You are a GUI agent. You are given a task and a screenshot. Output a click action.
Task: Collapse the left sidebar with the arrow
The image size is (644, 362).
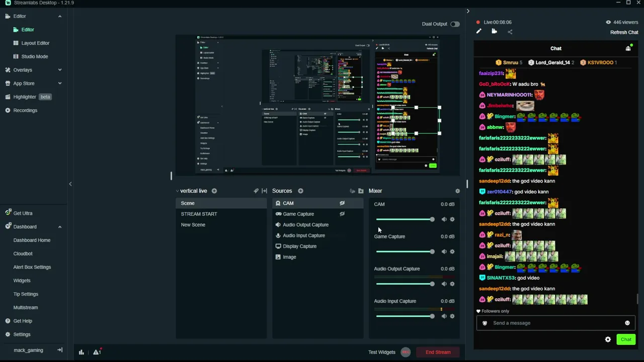70,184
